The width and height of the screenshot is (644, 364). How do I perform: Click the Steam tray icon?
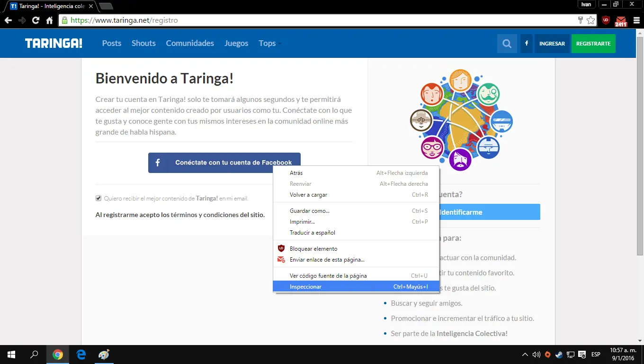click(559, 355)
